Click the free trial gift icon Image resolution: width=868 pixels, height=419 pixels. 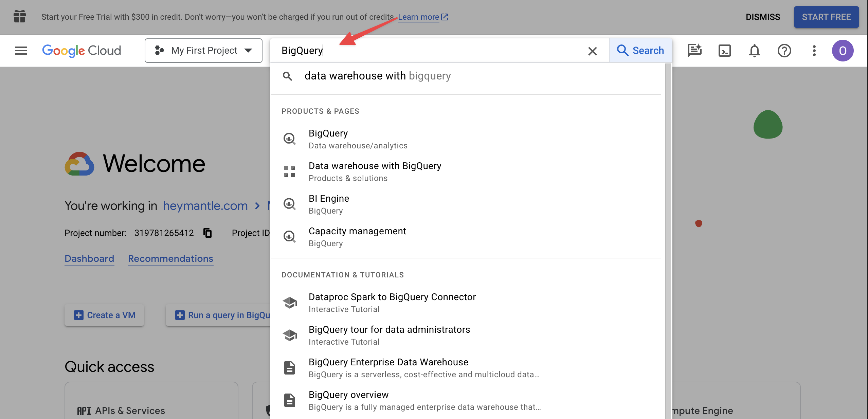point(19,16)
